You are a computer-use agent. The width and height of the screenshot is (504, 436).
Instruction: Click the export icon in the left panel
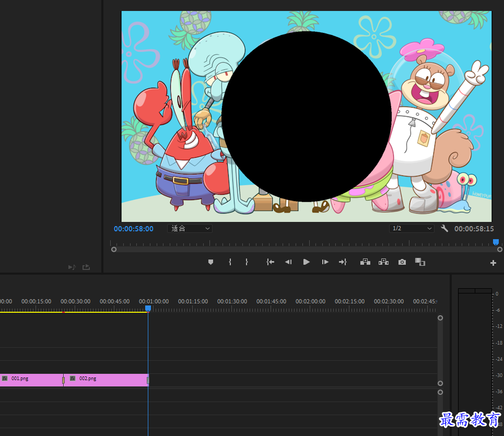point(86,267)
